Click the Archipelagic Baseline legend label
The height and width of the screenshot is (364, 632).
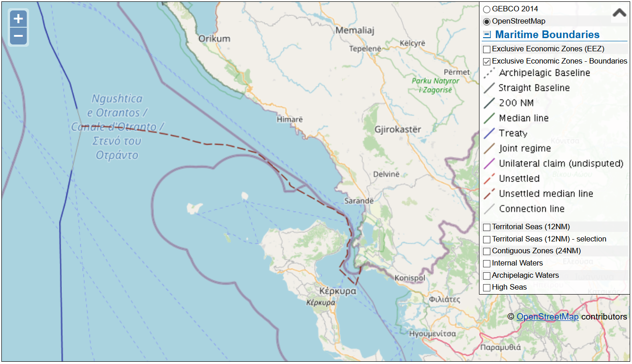tap(544, 73)
